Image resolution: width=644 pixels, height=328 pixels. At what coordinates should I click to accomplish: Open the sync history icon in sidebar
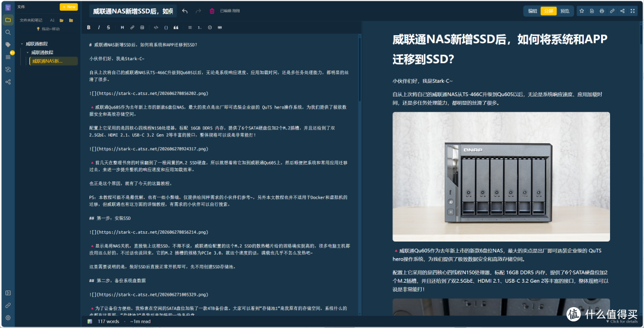(x=8, y=69)
